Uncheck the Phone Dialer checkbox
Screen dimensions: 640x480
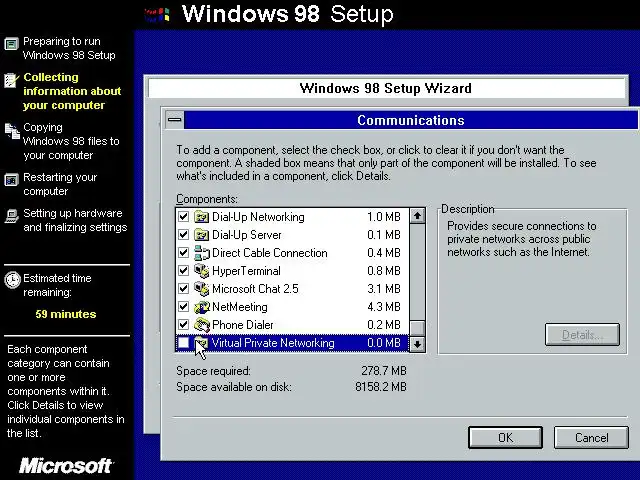184,324
